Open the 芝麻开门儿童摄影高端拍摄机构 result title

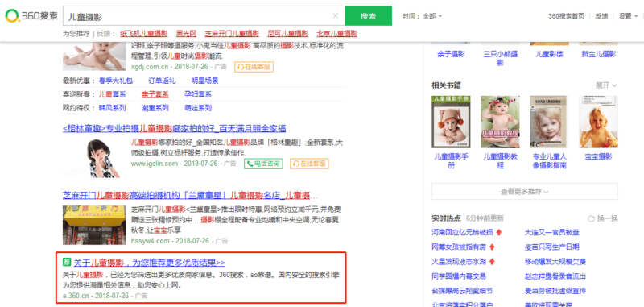click(x=190, y=195)
